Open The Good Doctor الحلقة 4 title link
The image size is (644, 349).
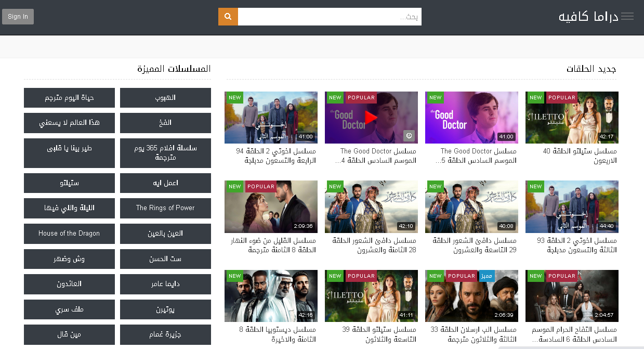point(377,156)
